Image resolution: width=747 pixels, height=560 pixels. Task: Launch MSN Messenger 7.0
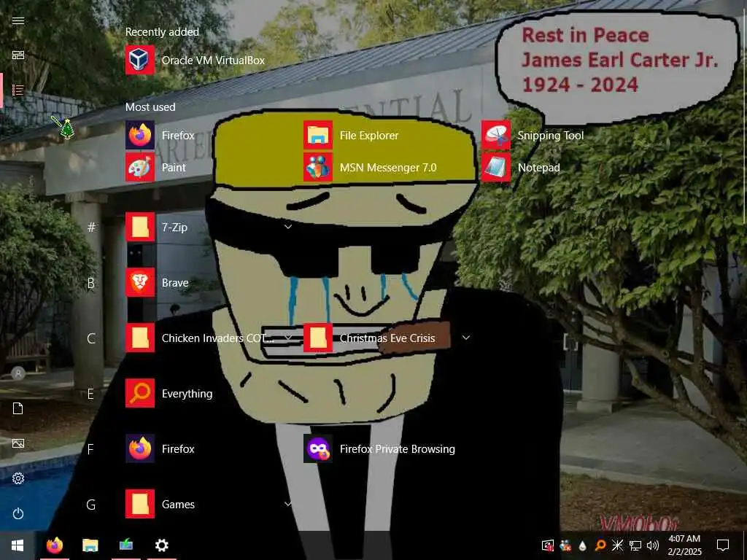point(370,167)
